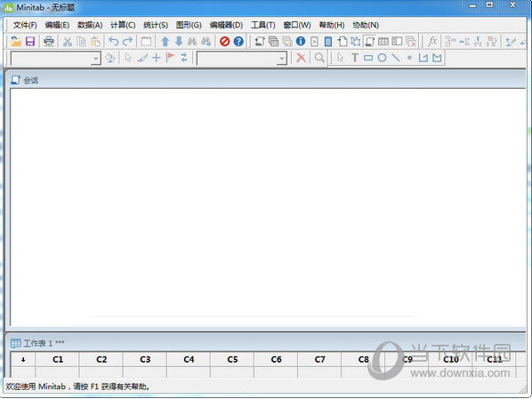The image size is (532, 399).
Task: Click the 工作表 1 worksheet title bar
Action: 266,343
